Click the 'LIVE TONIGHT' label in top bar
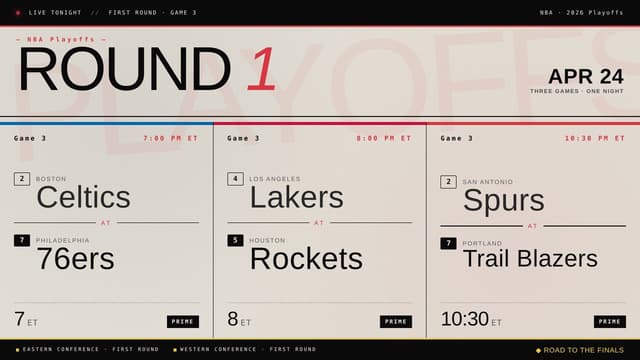The image size is (640, 360). (x=55, y=13)
